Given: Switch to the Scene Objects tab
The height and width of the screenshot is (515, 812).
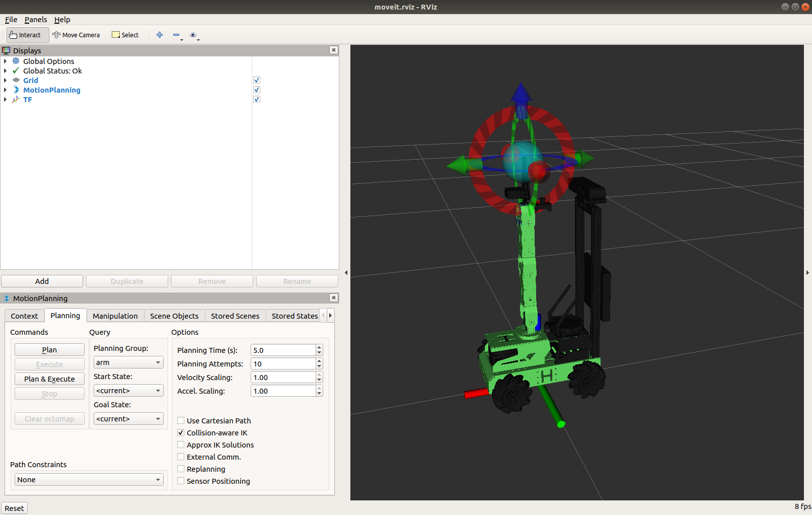Looking at the screenshot, I should tap(174, 316).
